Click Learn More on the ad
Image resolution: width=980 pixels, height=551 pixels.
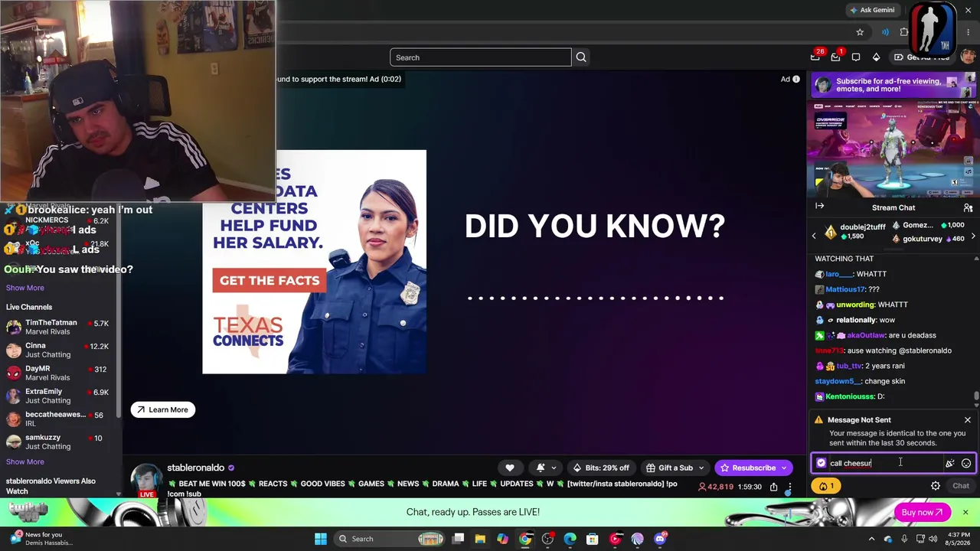(163, 409)
